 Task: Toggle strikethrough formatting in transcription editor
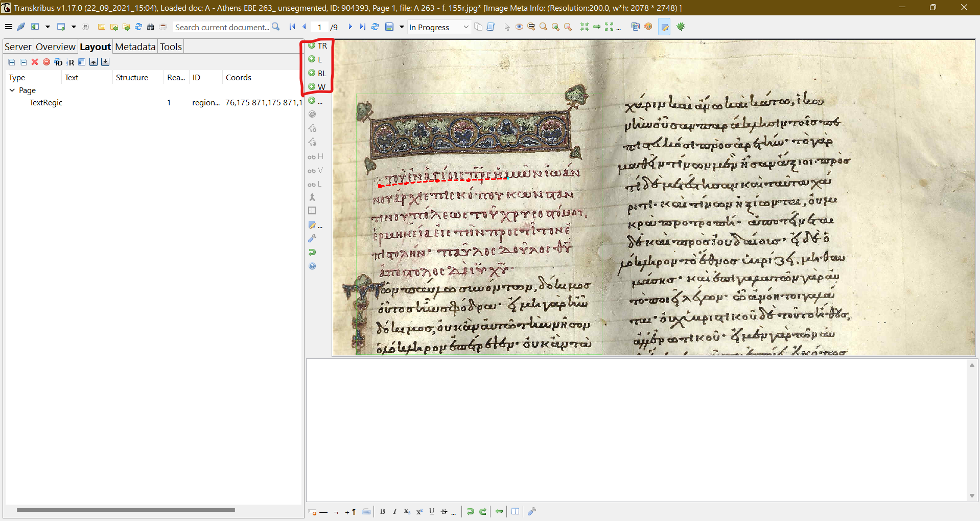(444, 511)
